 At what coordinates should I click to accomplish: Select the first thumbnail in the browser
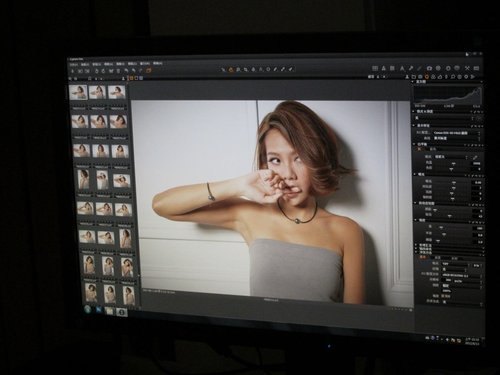click(78, 92)
